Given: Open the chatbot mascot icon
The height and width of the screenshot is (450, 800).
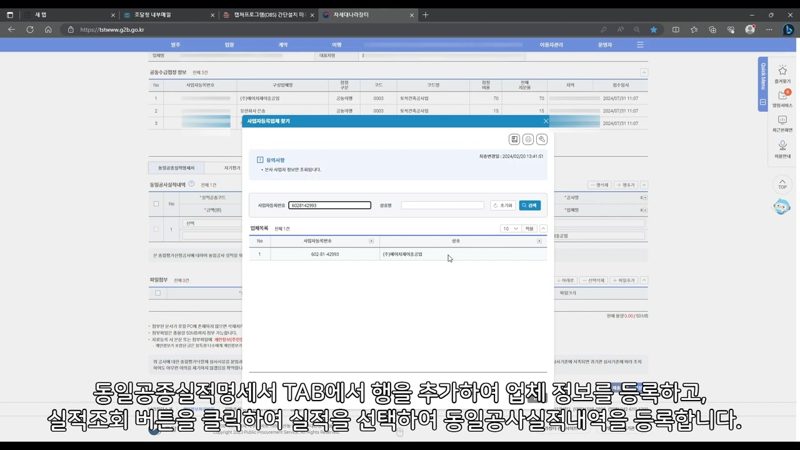Looking at the screenshot, I should pos(782,207).
